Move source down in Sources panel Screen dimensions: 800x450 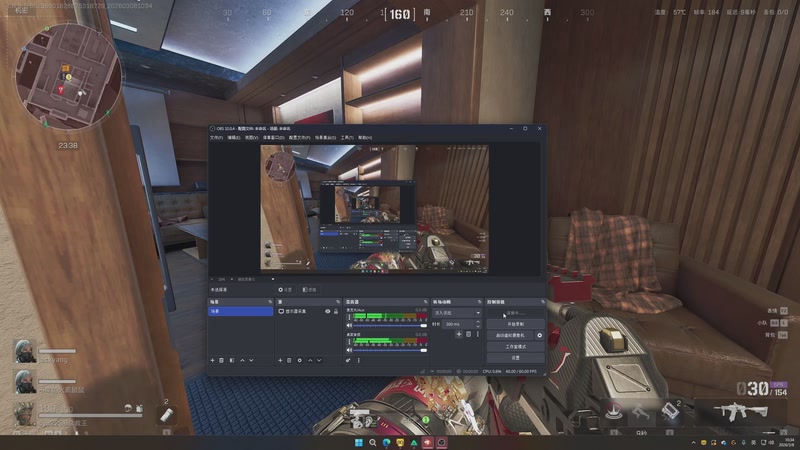pos(319,360)
